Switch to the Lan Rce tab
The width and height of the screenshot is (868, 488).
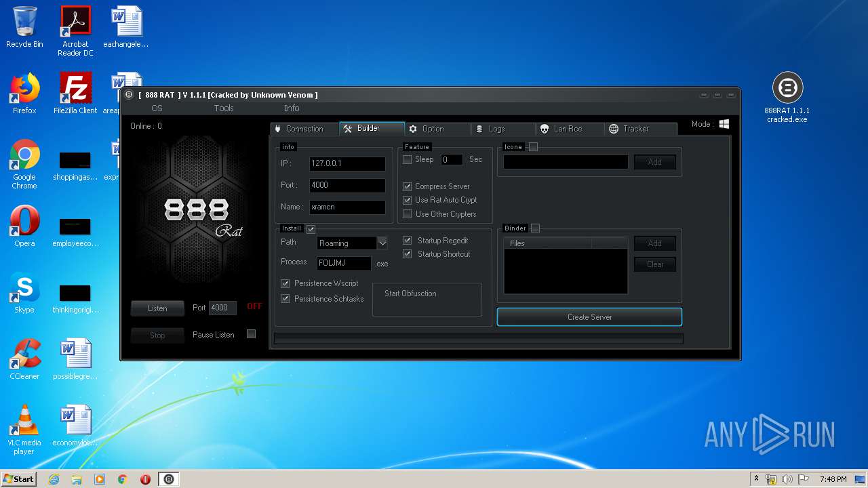point(570,129)
